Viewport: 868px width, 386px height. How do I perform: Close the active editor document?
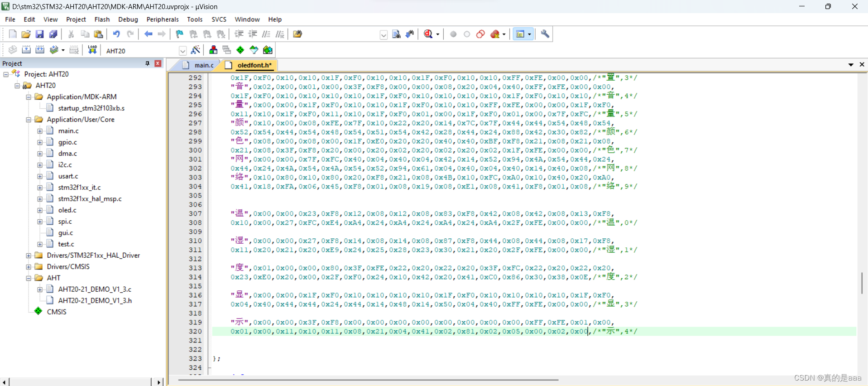point(862,65)
